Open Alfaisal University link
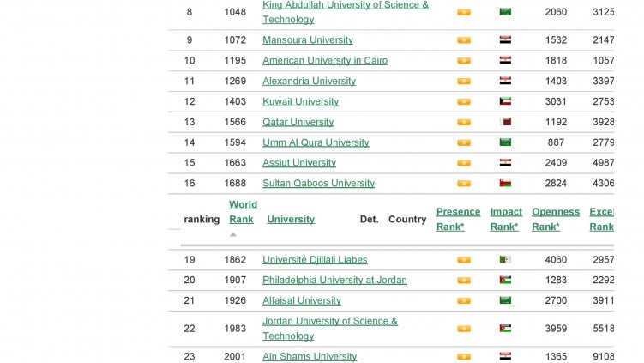This screenshot has height=363, width=644. [x=302, y=300]
